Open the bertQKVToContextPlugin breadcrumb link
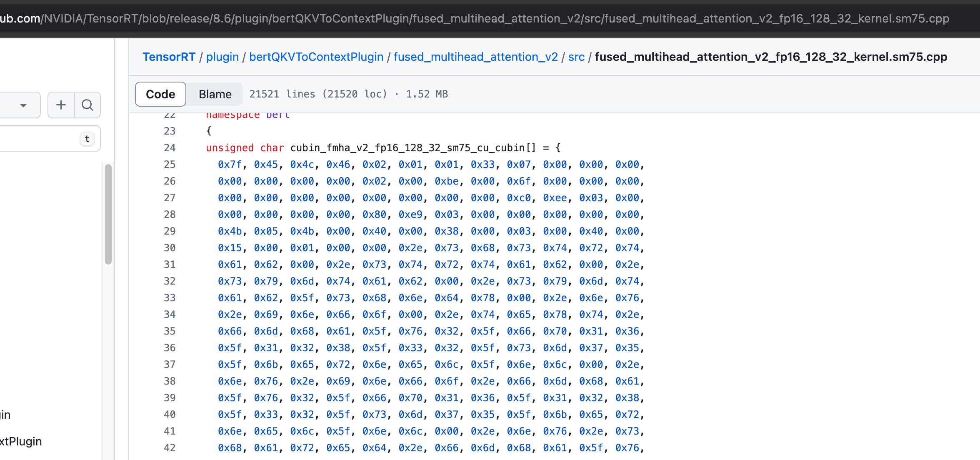 (316, 57)
